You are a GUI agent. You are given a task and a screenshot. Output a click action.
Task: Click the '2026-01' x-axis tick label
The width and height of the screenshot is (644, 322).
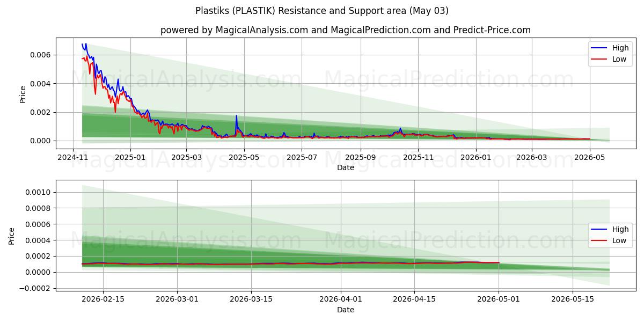477,157
